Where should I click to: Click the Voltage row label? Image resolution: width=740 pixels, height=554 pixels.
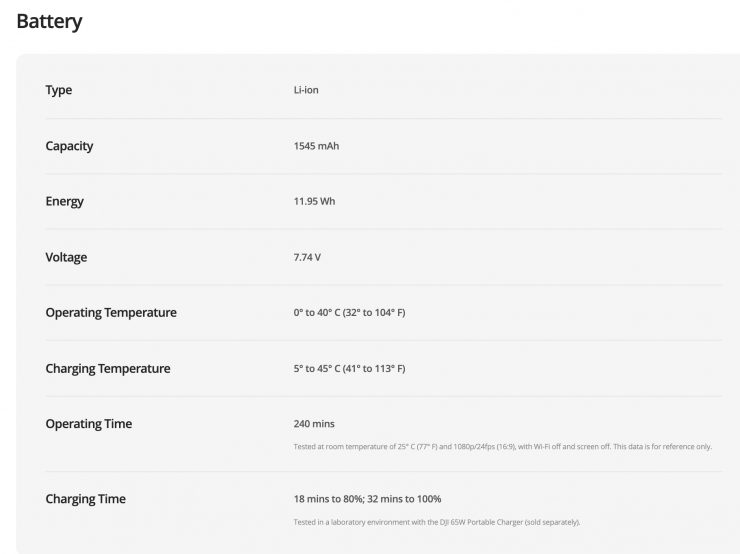[x=66, y=257]
